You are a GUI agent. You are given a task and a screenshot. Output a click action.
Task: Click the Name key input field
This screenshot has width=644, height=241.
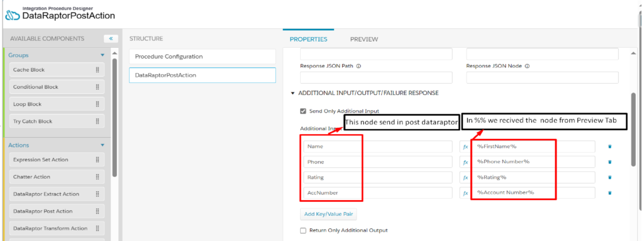[378, 147]
